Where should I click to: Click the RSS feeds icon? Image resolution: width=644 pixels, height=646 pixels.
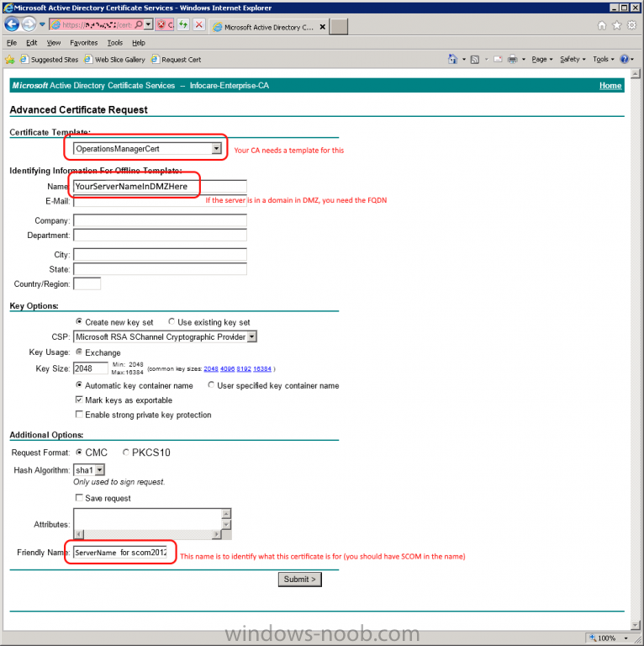475,60
